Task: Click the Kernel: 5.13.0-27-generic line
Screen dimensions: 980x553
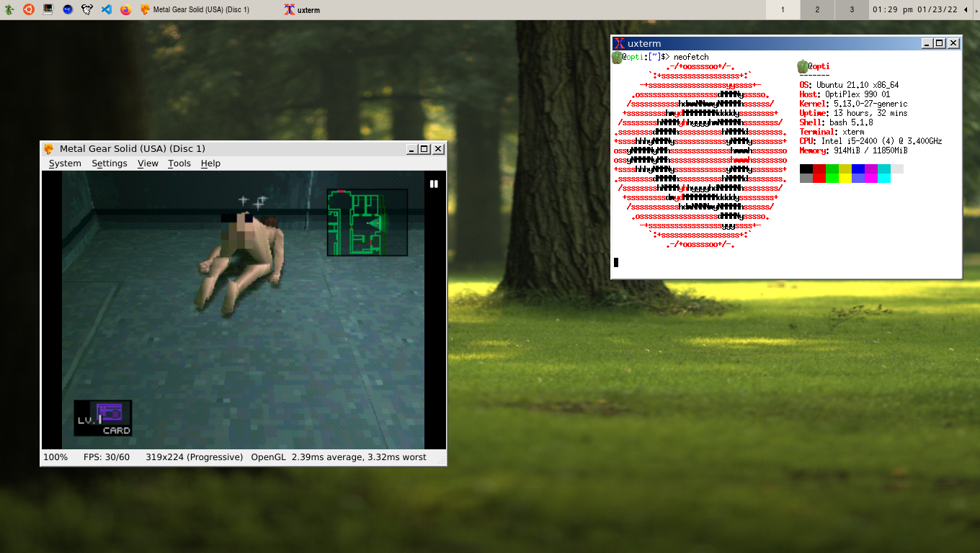Action: pyautogui.click(x=853, y=104)
